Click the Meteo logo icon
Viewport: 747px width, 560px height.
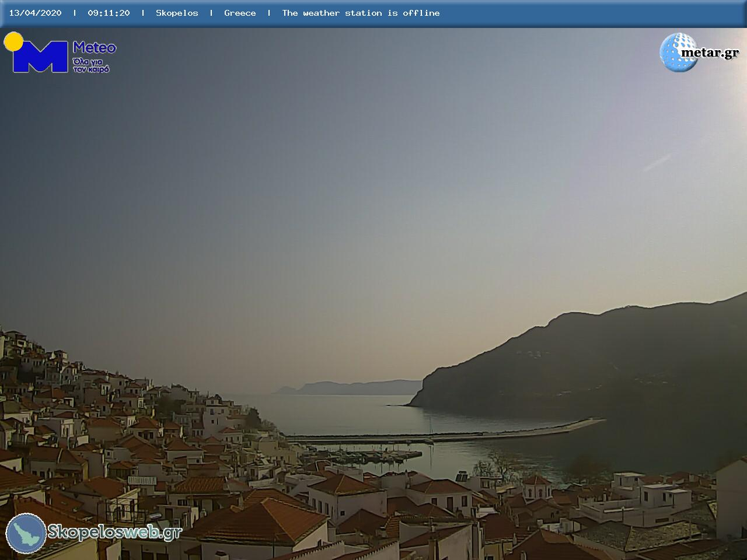coord(36,52)
